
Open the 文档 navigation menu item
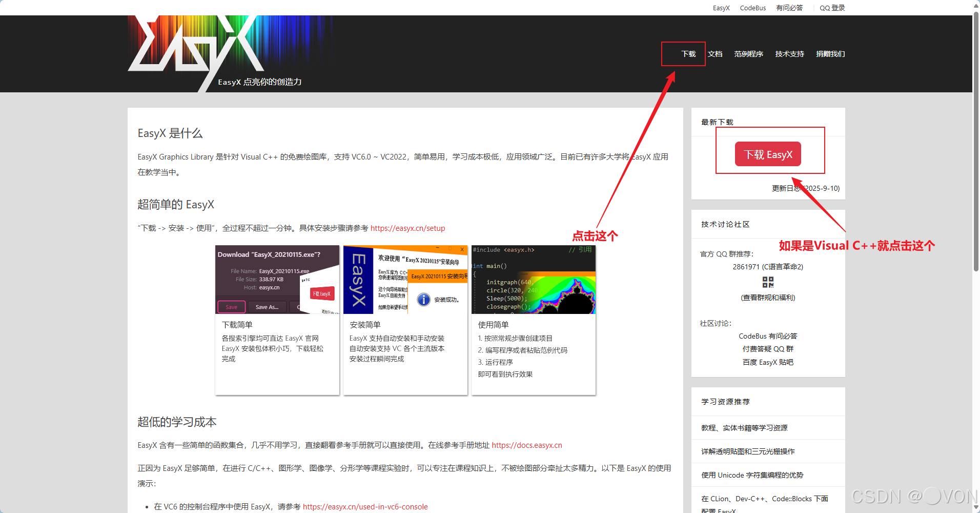pyautogui.click(x=715, y=54)
